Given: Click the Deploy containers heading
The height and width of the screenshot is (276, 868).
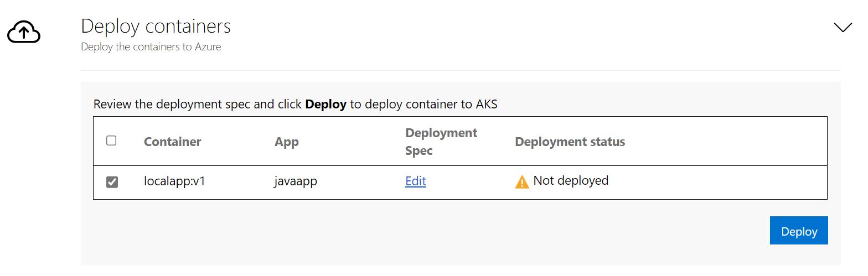Looking at the screenshot, I should coord(156,26).
